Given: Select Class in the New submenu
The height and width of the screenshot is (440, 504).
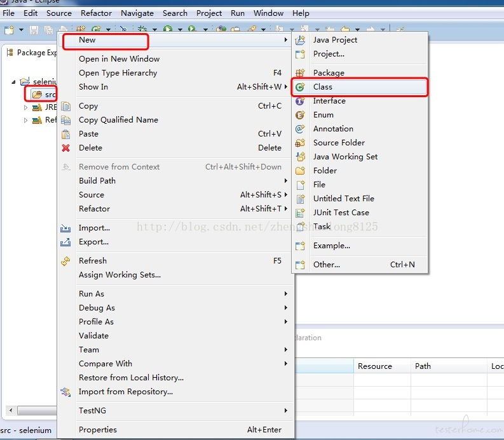Looking at the screenshot, I should click(360, 87).
